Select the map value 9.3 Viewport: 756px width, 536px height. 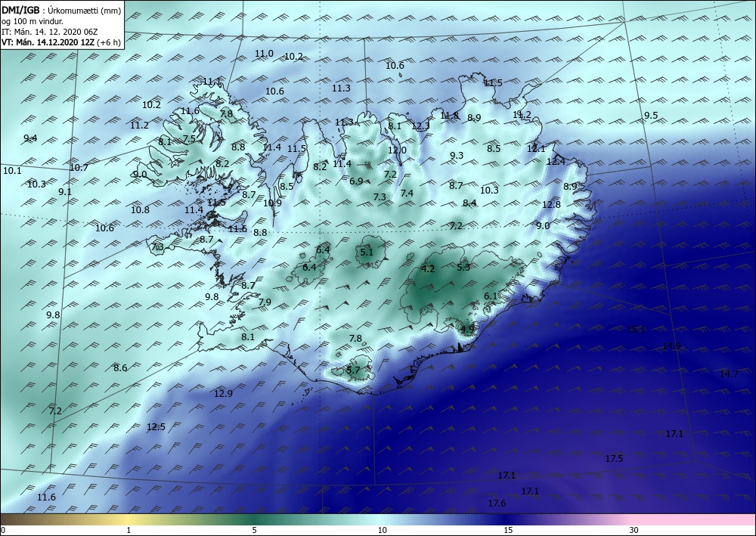pyautogui.click(x=457, y=155)
